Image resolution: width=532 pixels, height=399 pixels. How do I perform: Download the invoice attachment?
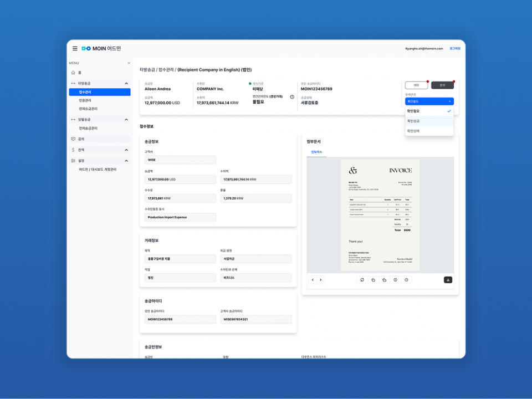click(448, 280)
